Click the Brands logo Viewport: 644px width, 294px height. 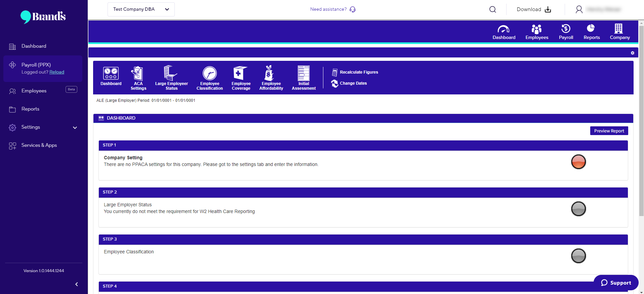(43, 16)
